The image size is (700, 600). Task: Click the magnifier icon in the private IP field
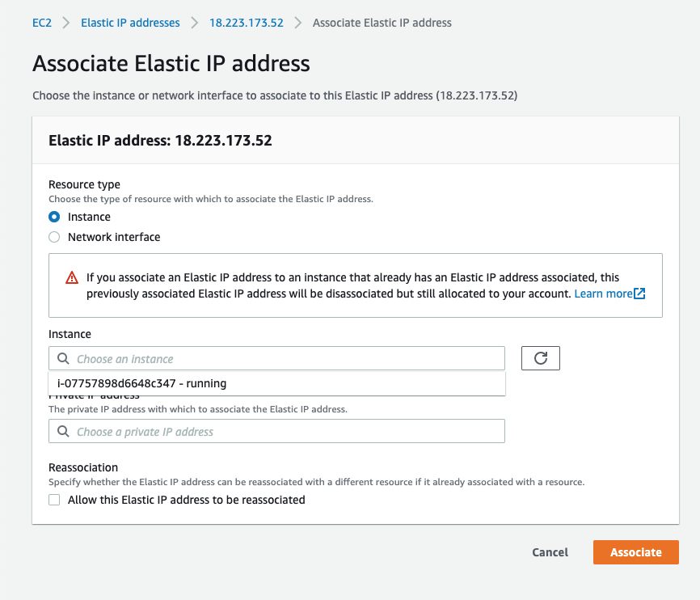tap(63, 432)
